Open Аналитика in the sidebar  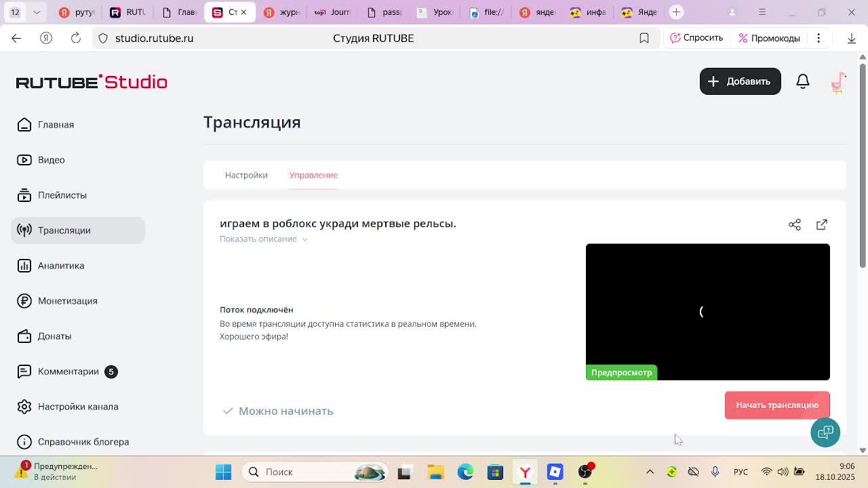coord(51,266)
